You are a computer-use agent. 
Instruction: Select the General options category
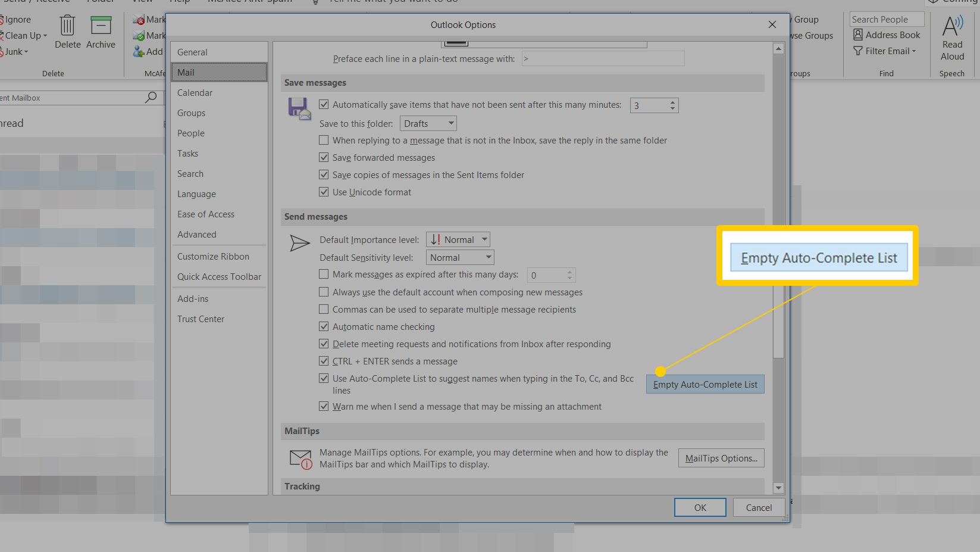pos(219,52)
